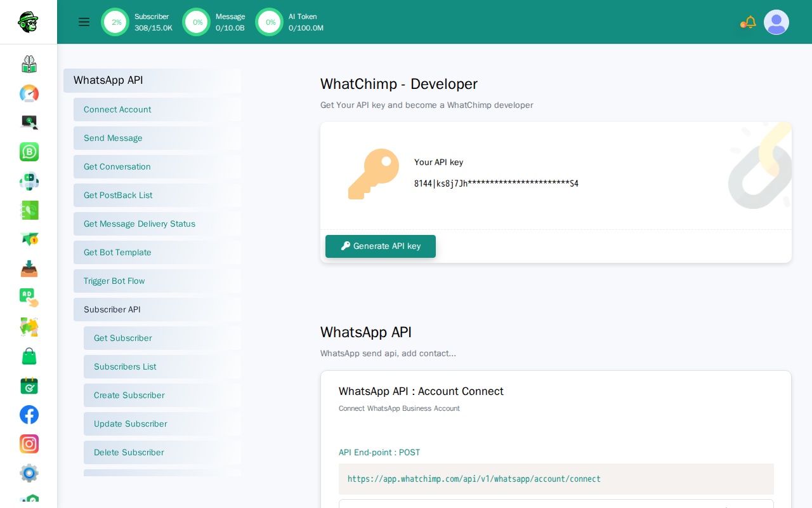Click the laptop with cursor sidebar icon
Screen dimensions: 812x508
pyautogui.click(x=29, y=123)
